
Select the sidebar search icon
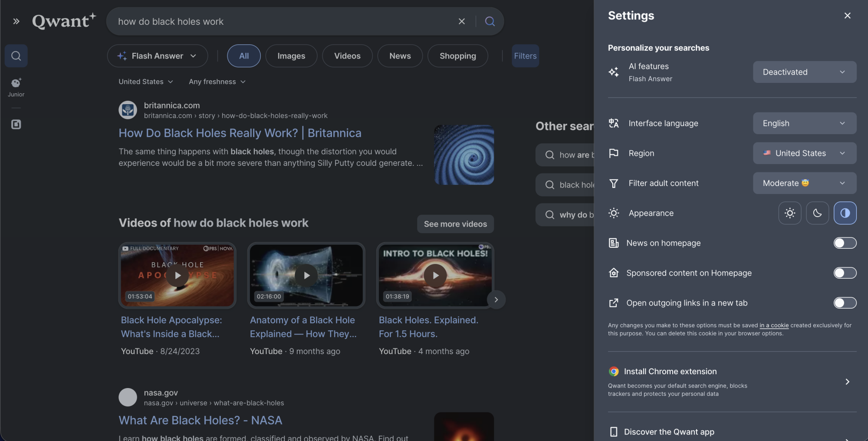pyautogui.click(x=16, y=56)
